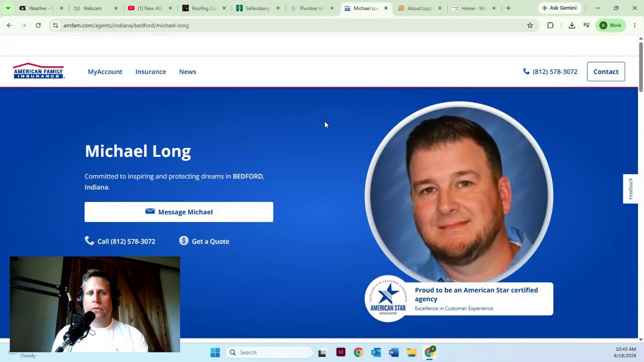Open Google Chrome from taskbar
Screen dimensions: 644x362
tap(358, 352)
